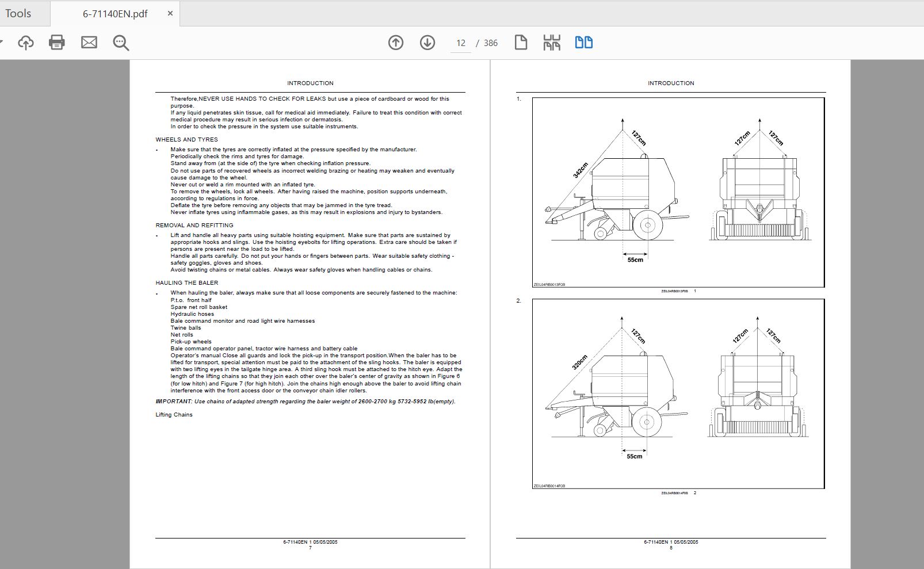Print the document
The height and width of the screenshot is (569, 924).
56,42
